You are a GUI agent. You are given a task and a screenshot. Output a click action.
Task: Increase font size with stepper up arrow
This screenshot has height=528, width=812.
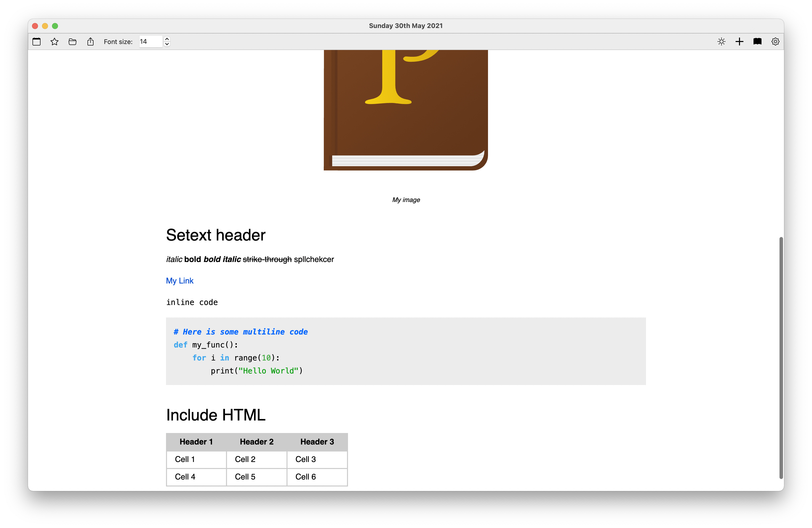click(167, 39)
